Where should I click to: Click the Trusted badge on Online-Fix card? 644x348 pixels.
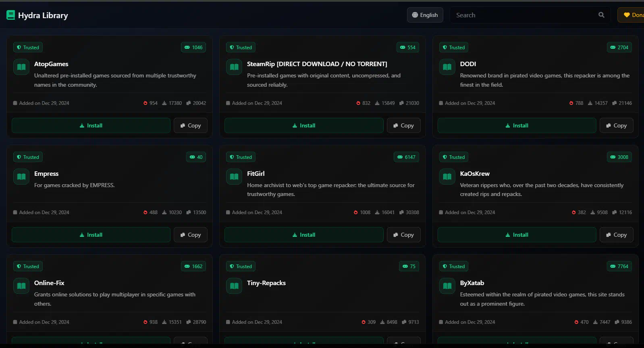click(x=28, y=266)
